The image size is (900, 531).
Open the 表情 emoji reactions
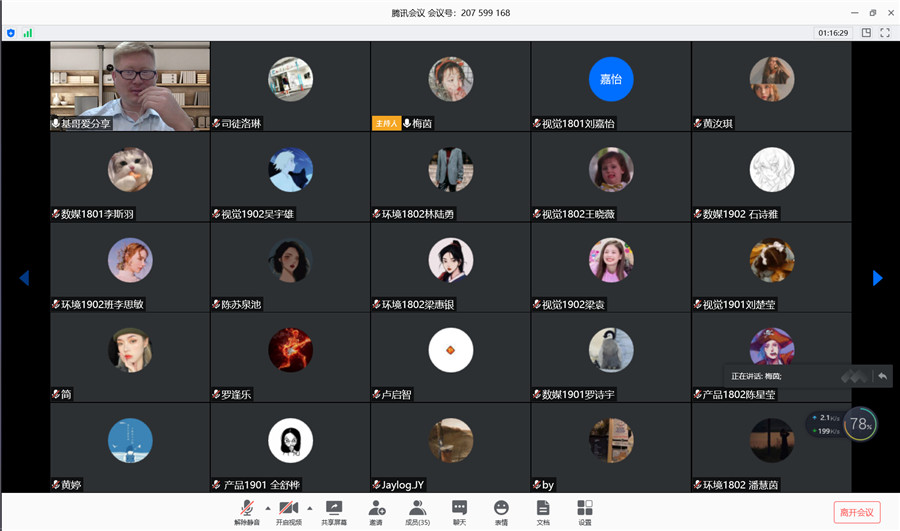point(501,512)
